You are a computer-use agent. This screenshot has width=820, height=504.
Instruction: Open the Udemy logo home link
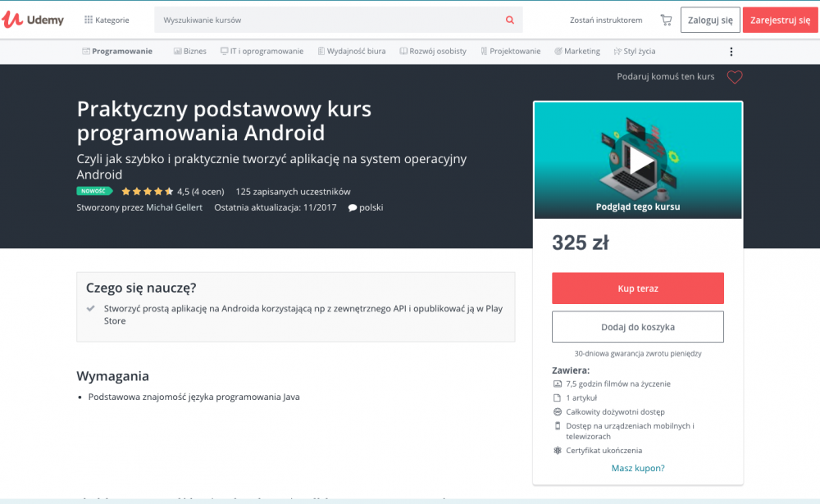(x=33, y=20)
